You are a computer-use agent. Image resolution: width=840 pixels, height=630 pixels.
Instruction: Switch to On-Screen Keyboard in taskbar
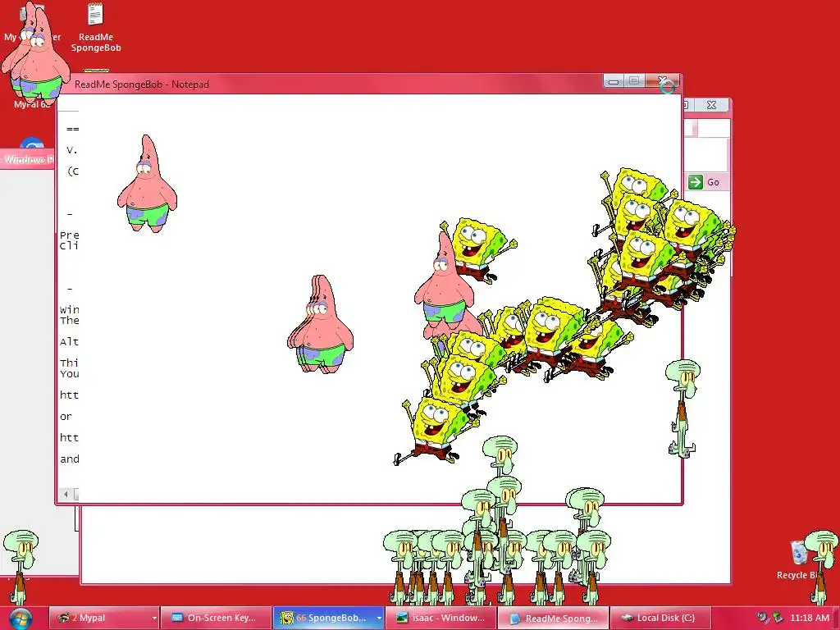click(x=216, y=618)
